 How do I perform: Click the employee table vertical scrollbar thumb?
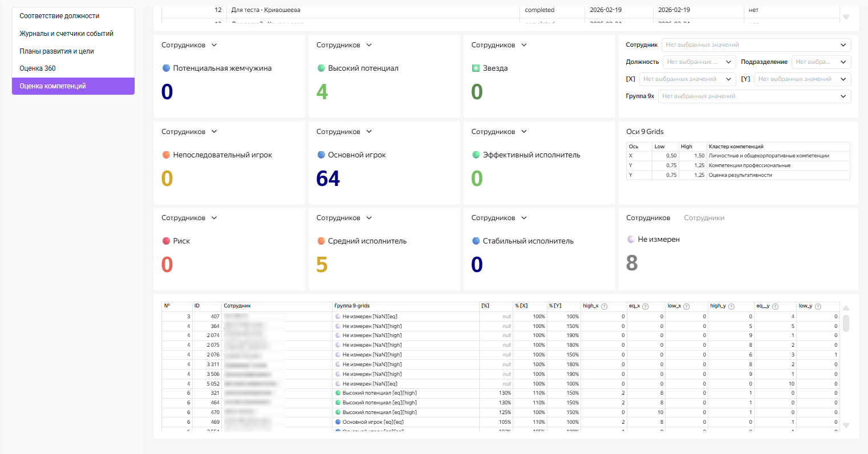tap(846, 323)
